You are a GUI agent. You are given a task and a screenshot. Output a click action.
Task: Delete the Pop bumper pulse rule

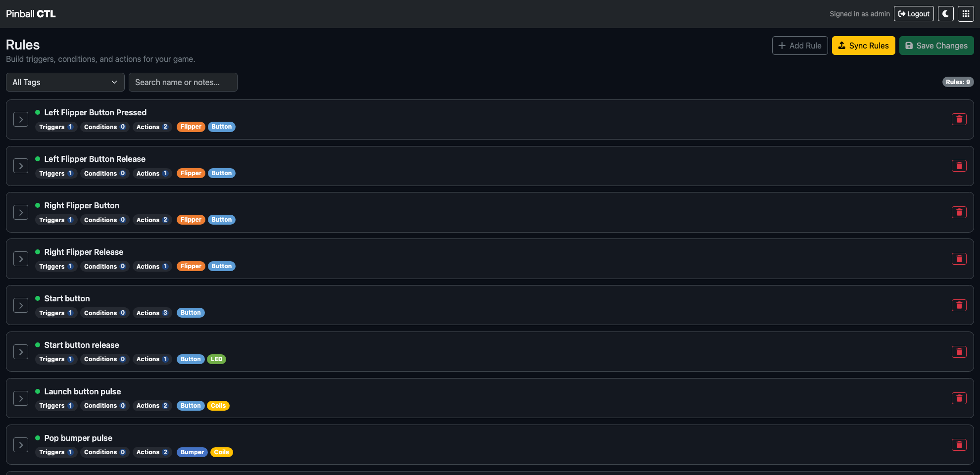click(959, 445)
